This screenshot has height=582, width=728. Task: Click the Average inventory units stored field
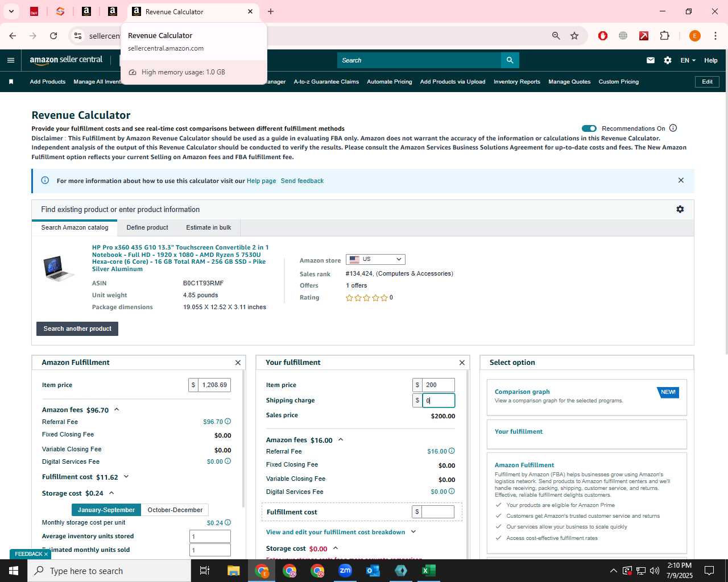click(x=210, y=536)
